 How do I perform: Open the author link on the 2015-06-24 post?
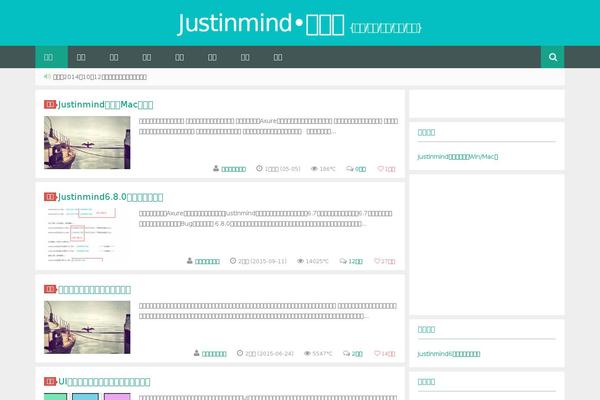pyautogui.click(x=214, y=353)
